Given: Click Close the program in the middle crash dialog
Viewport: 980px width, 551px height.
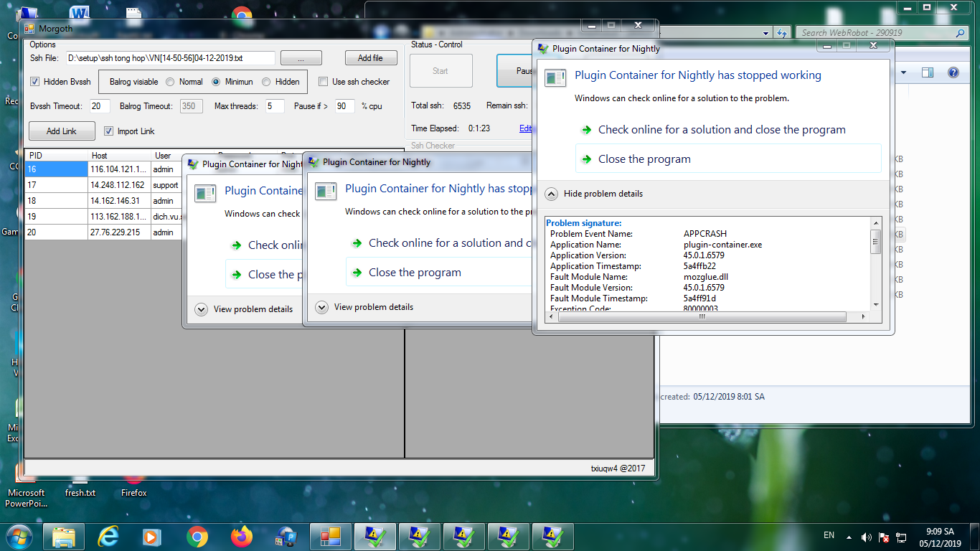Looking at the screenshot, I should point(440,273).
